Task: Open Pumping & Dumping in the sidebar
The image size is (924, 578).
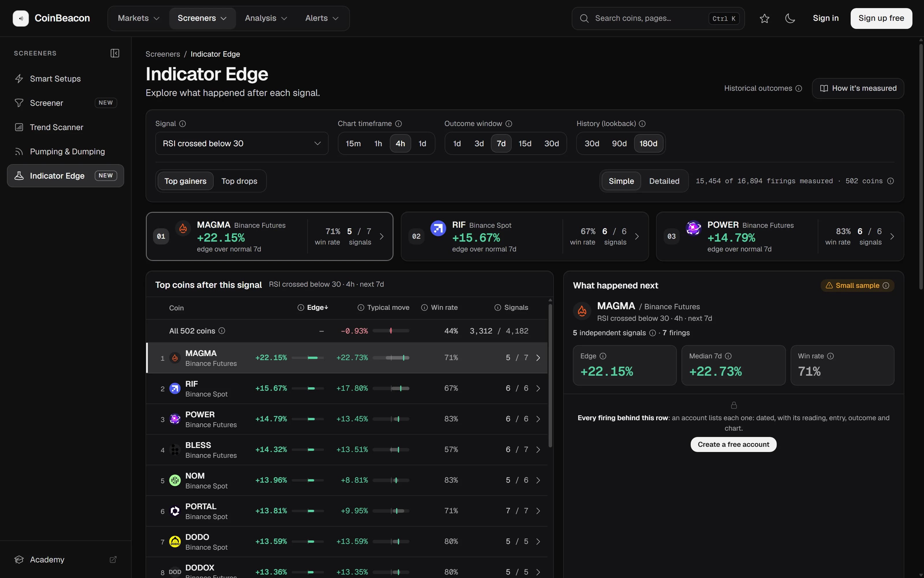Action: (x=65, y=151)
